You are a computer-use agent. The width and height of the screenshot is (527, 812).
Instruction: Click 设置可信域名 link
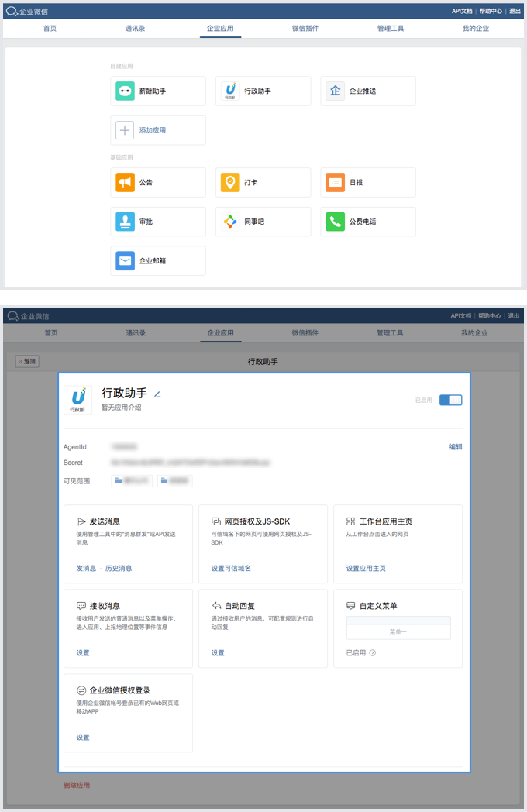pyautogui.click(x=231, y=569)
